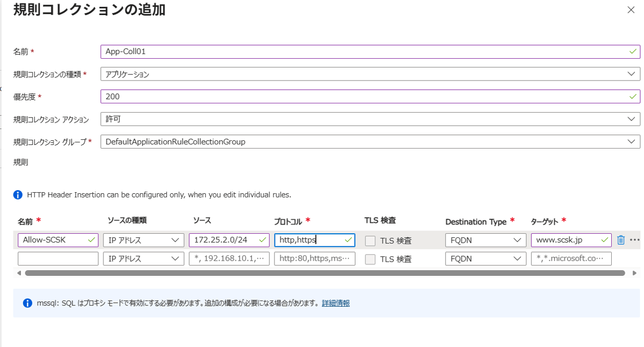The height and width of the screenshot is (347, 644).
Task: Click the horizontal scrollbar thumb under rules table
Action: point(325,273)
